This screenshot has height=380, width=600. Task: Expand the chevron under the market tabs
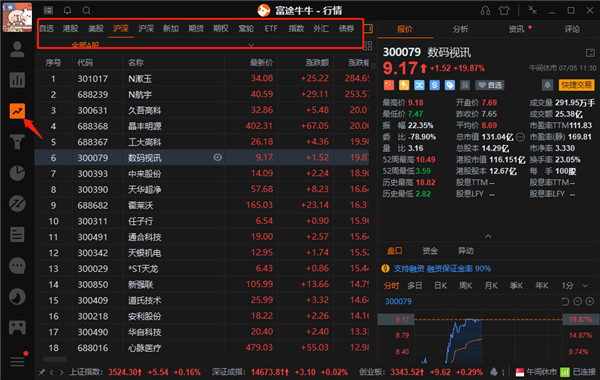[251, 46]
